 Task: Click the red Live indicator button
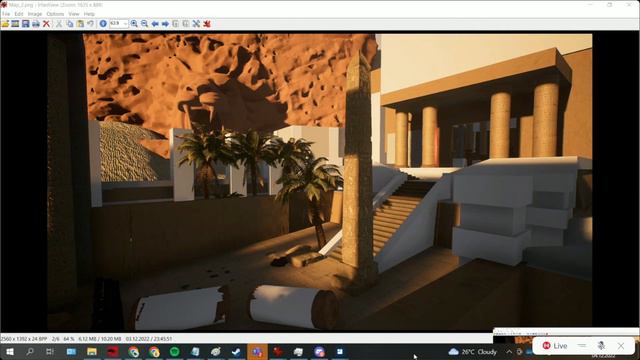pyautogui.click(x=555, y=346)
